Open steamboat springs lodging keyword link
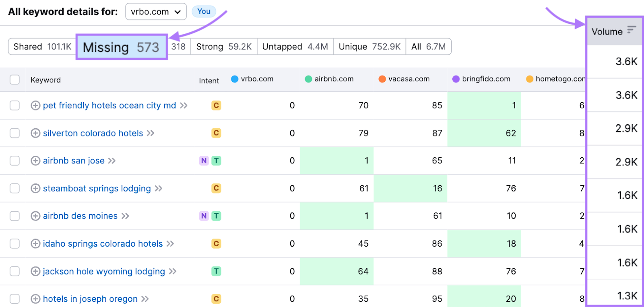Screen dimensions: 644x307 (97, 188)
